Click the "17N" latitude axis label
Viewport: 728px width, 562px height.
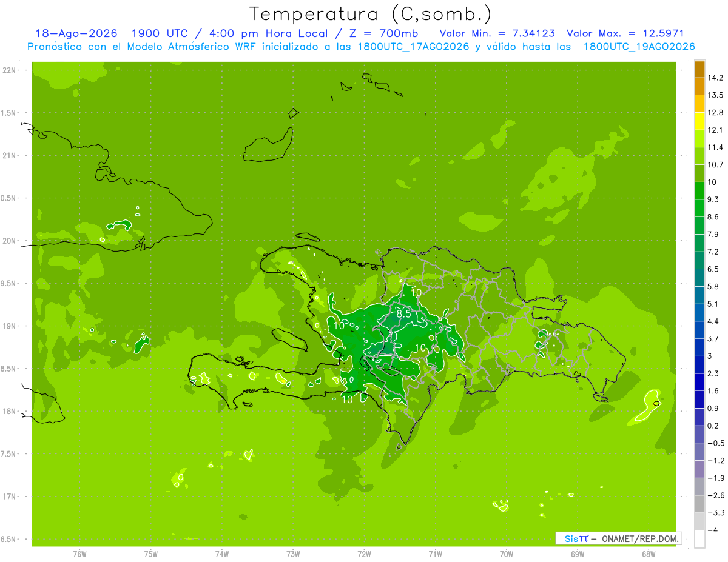pos(10,497)
